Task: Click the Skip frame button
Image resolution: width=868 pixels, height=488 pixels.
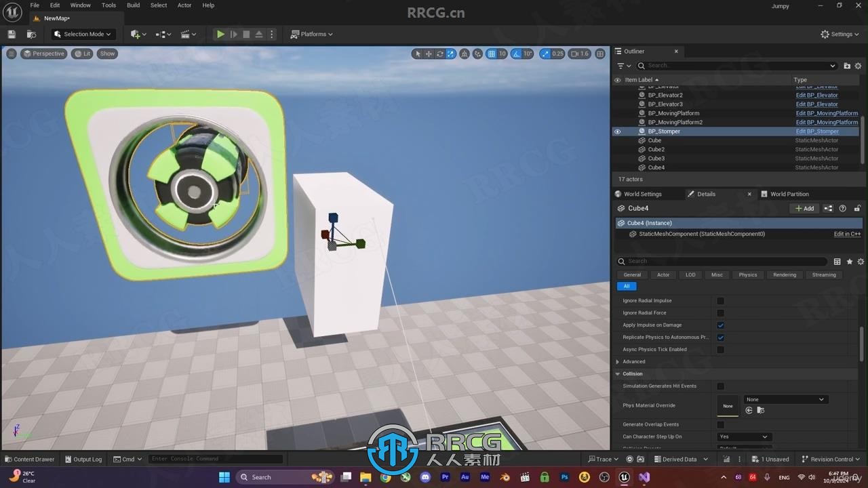Action: [x=233, y=34]
